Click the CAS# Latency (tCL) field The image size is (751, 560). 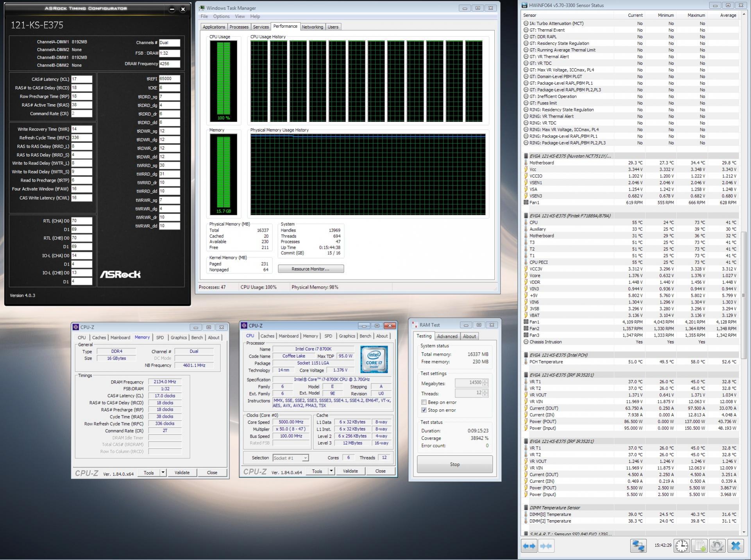point(82,79)
